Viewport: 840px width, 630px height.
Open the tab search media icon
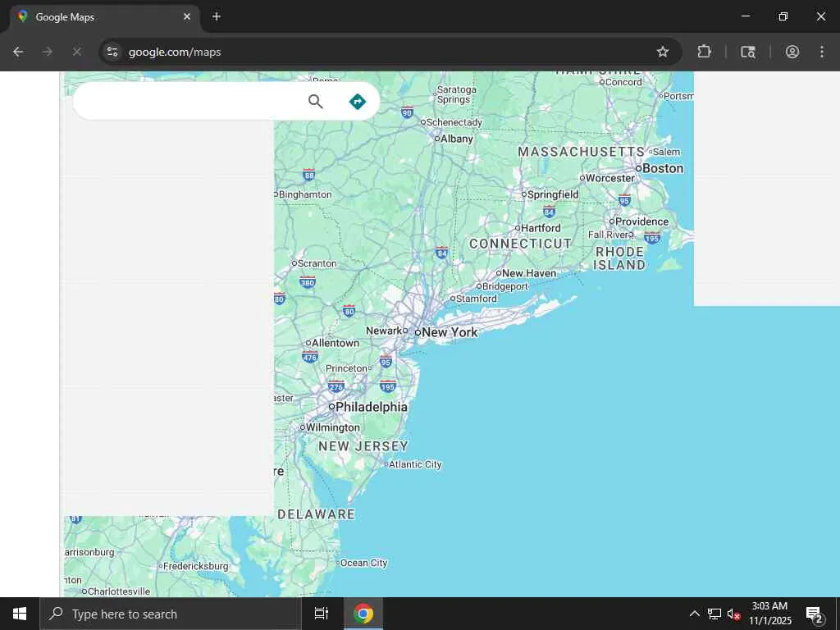[x=748, y=52]
